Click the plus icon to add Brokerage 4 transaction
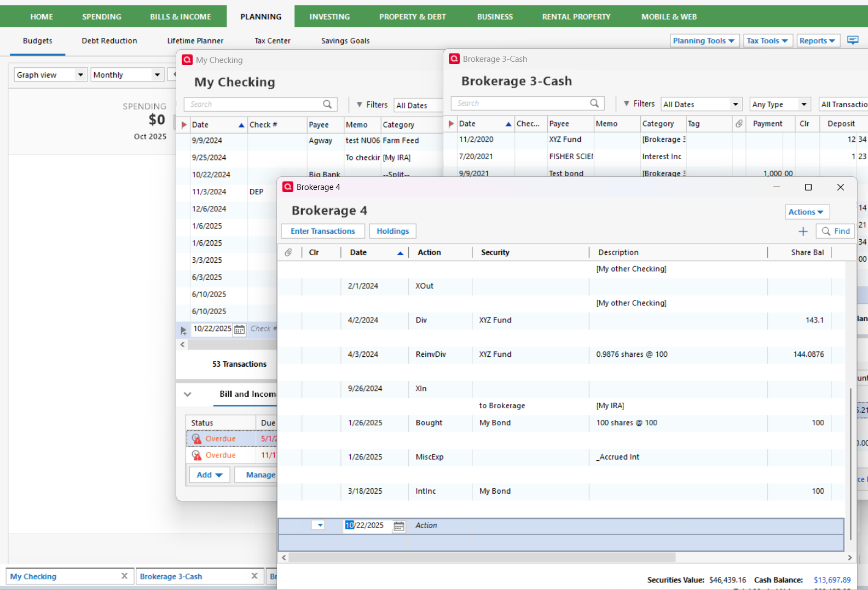 [803, 232]
